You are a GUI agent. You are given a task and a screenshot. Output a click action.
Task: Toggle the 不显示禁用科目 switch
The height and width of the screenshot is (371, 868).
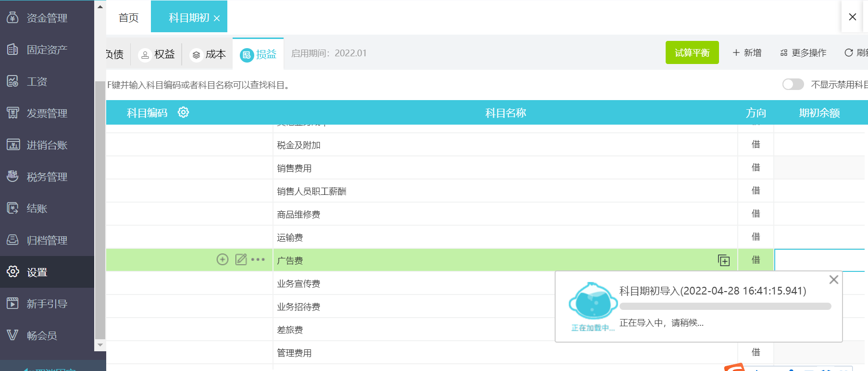(793, 85)
